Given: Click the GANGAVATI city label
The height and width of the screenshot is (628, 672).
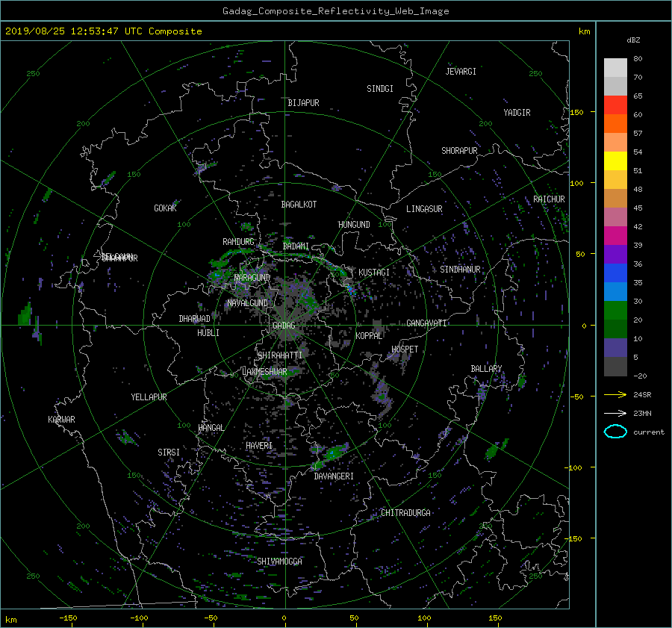Looking at the screenshot, I should tap(426, 323).
